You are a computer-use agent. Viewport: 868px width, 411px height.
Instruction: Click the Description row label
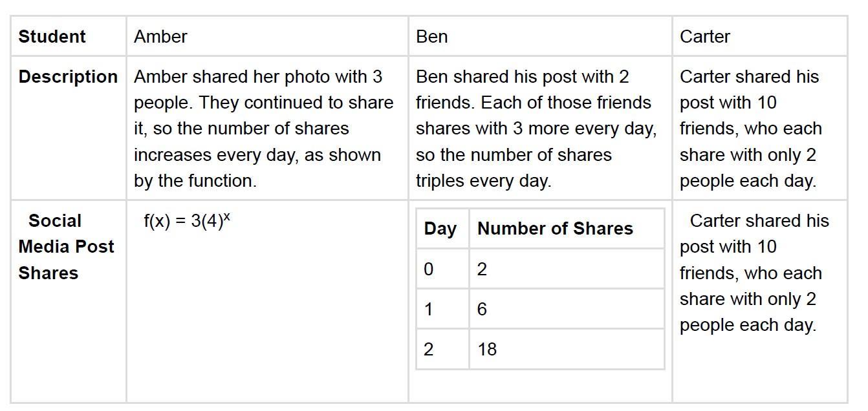click(68, 76)
